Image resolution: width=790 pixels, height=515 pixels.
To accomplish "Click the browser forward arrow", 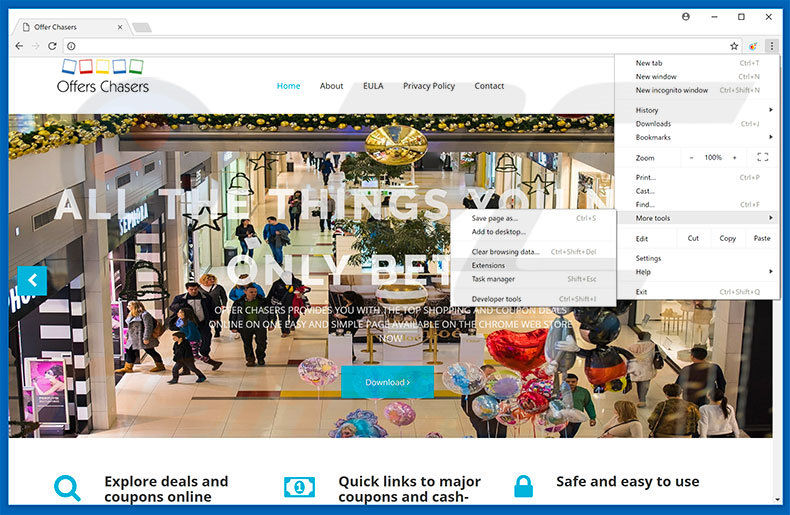I will [x=36, y=46].
